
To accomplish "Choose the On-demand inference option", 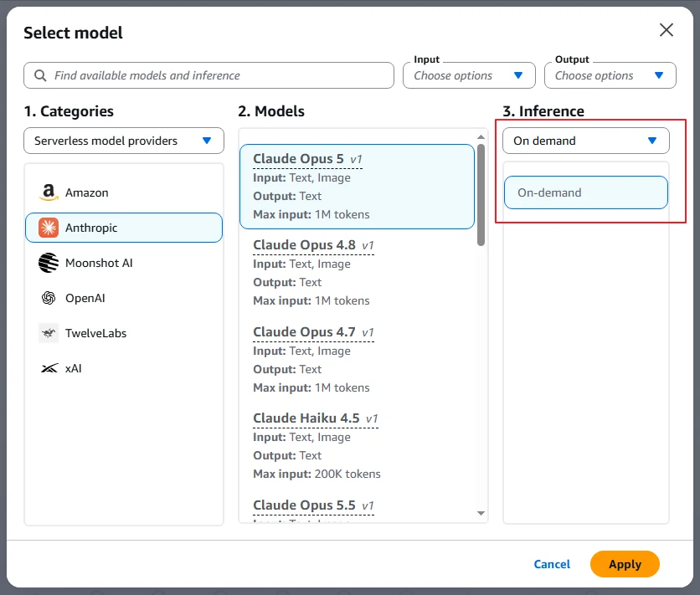I will [x=586, y=192].
